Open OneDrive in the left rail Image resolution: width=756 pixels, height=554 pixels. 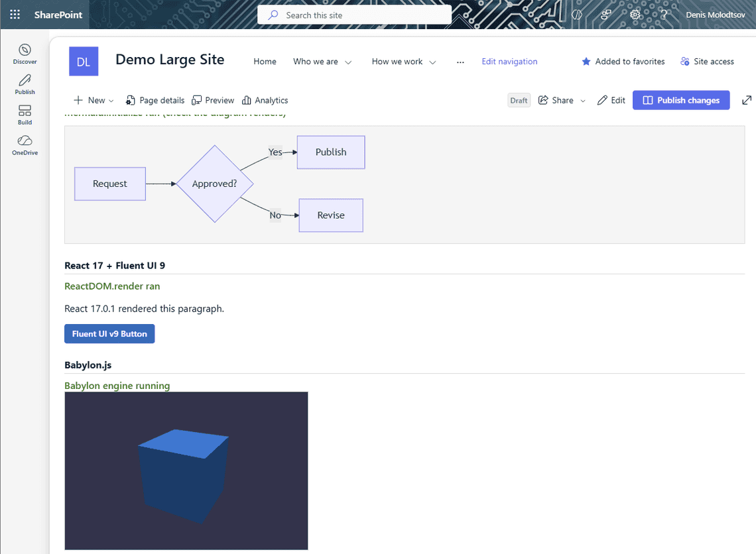pyautogui.click(x=25, y=145)
